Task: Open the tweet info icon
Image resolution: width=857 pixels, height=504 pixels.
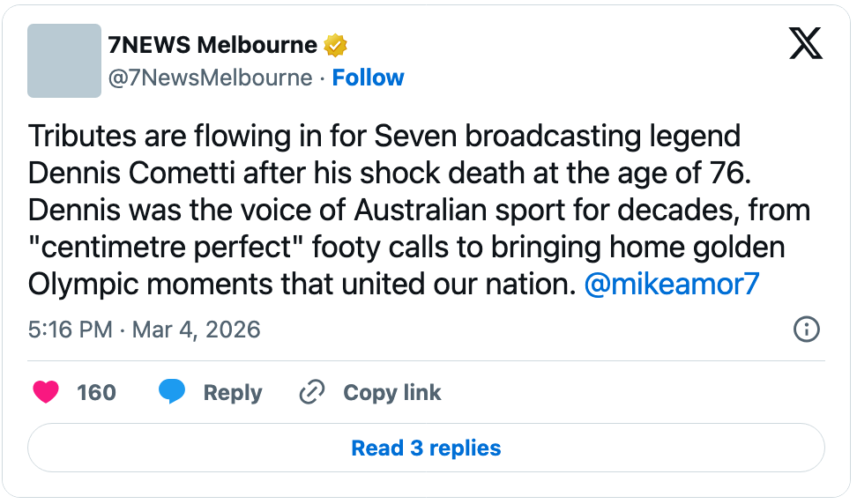Action: point(806,330)
